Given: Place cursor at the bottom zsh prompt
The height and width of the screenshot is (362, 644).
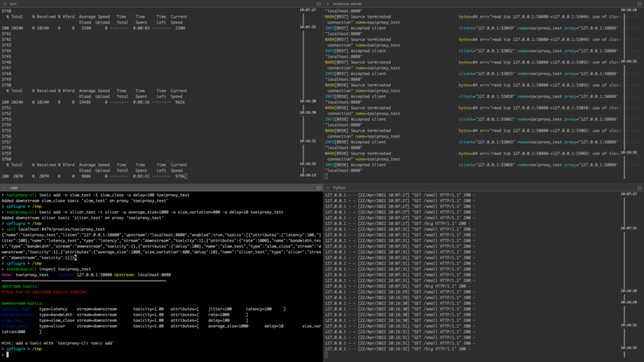Looking at the screenshot, I should 8,354.
